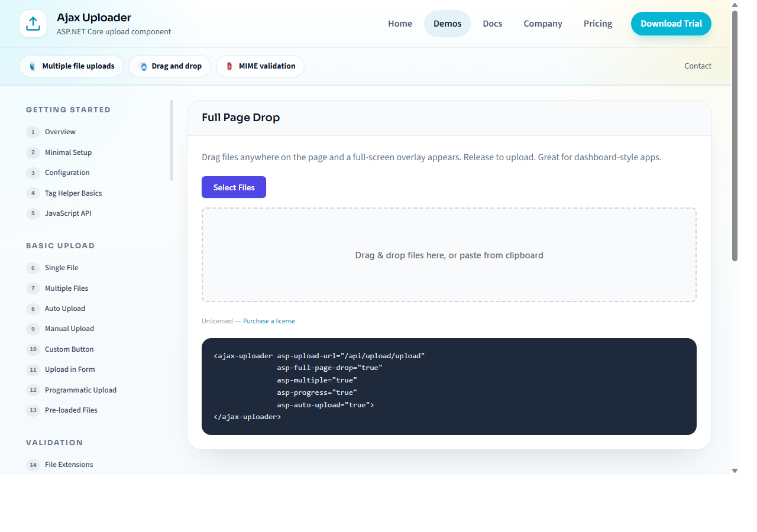757x532 pixels.
Task: Click the drag & drop files zone
Action: pyautogui.click(x=449, y=255)
